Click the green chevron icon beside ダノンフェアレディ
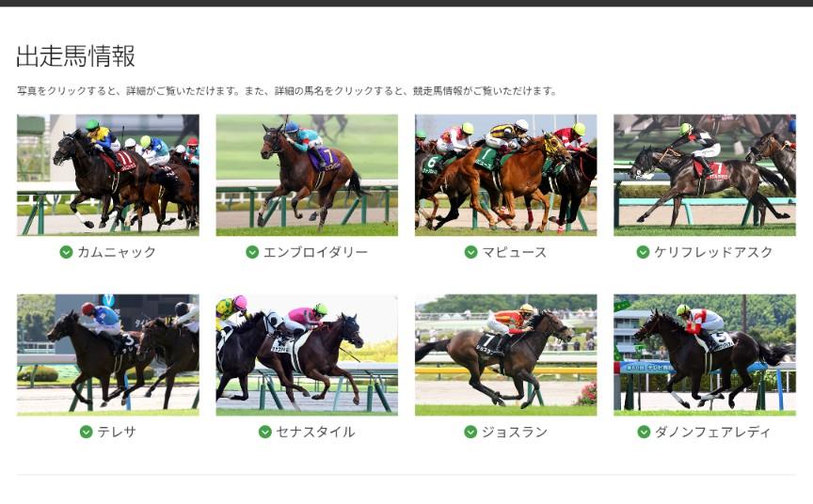Viewport: 813px width, 504px height. click(x=644, y=432)
